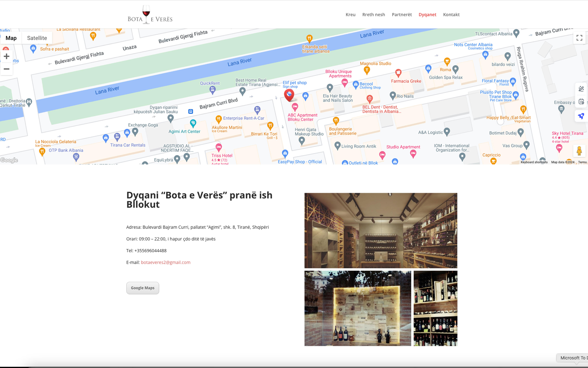
Task: Open the Kreu menu item
Action: (x=350, y=15)
